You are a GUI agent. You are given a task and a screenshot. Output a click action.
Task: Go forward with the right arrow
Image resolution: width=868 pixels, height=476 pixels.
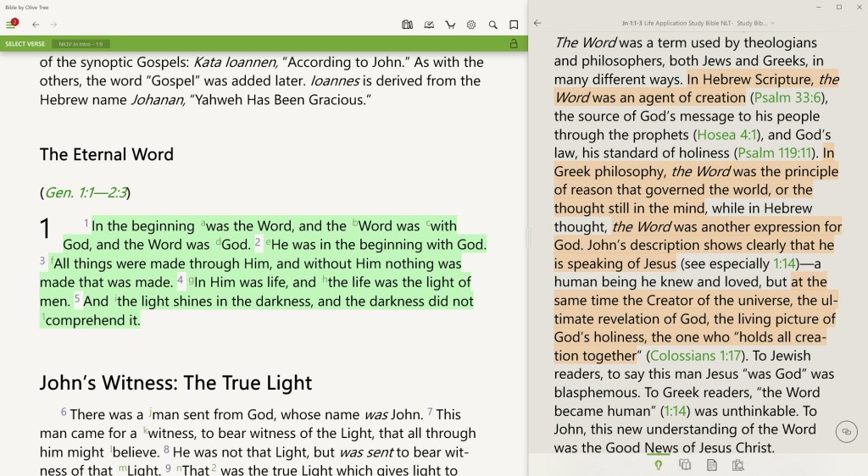tap(53, 25)
